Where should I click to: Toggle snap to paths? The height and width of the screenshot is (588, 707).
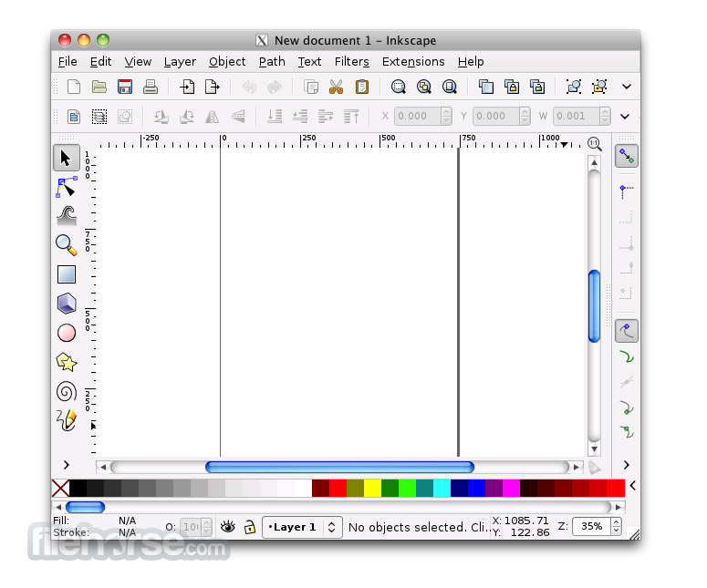coord(627,356)
